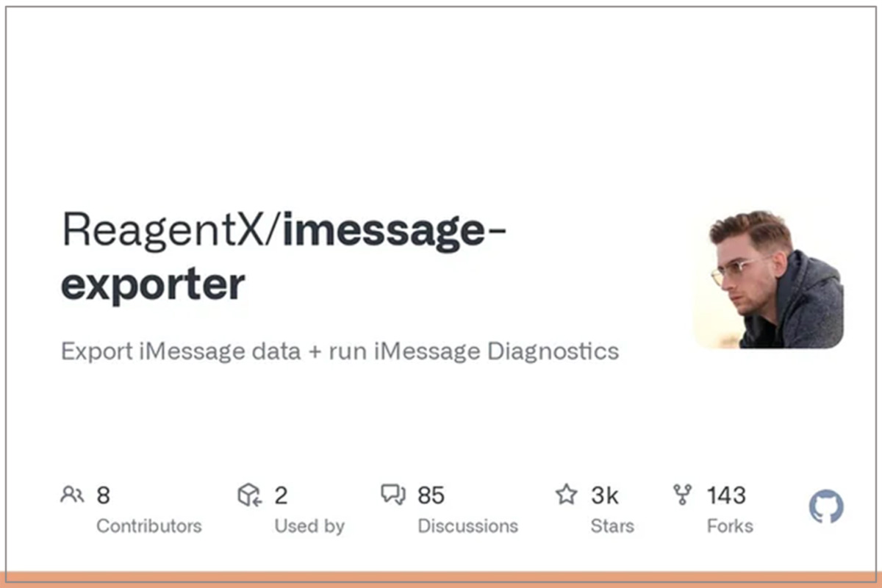Open the repository owner's avatar photo

click(769, 279)
